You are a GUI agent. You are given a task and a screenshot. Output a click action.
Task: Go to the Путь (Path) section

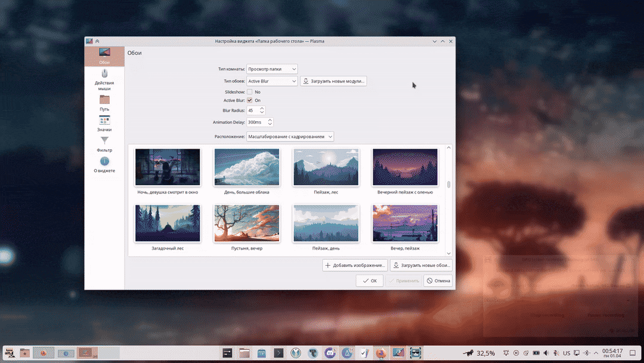coord(104,103)
